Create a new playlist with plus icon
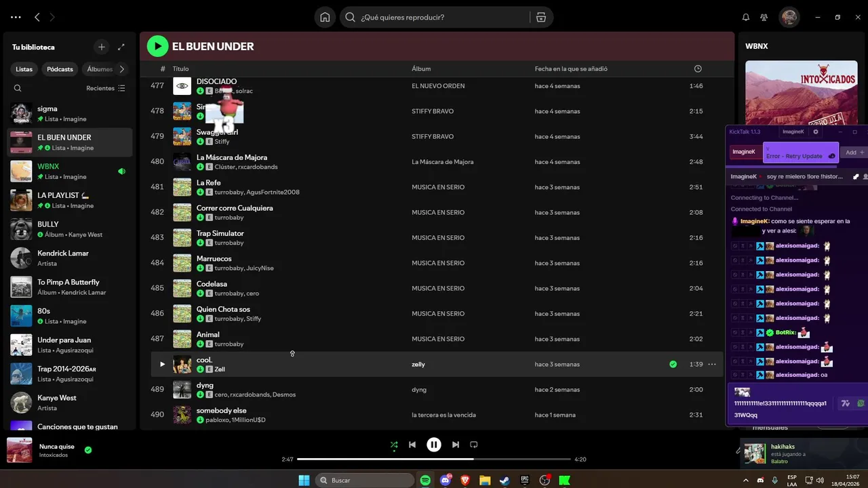Screen dimensions: 868x488 click(x=102, y=47)
